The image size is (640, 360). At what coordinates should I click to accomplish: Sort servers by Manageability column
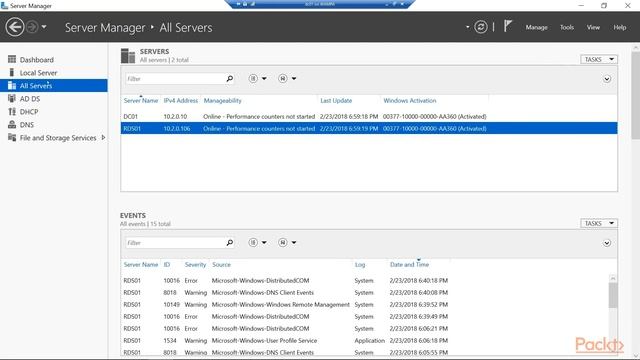point(222,100)
